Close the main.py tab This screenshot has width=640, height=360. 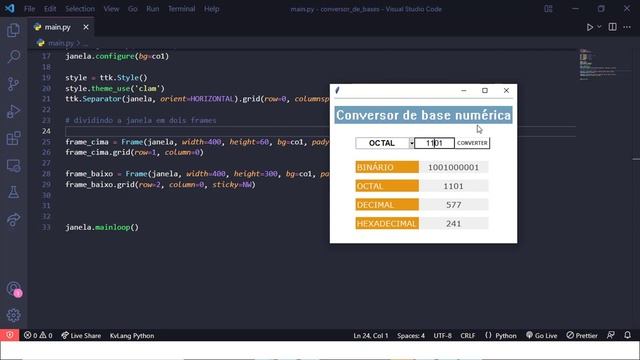click(86, 27)
